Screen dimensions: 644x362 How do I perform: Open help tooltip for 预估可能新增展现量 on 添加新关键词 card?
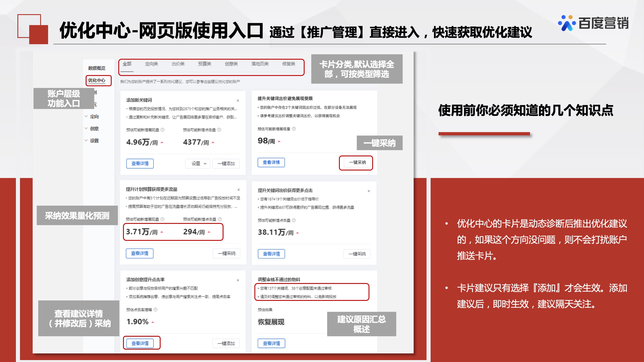[163, 130]
